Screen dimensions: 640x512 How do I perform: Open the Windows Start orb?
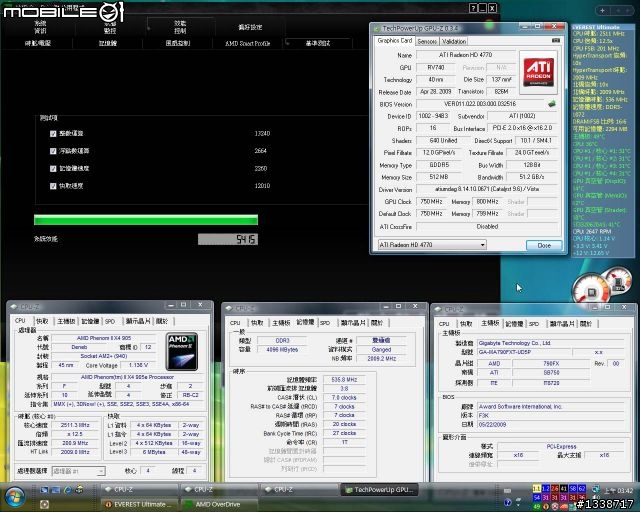tap(14, 496)
